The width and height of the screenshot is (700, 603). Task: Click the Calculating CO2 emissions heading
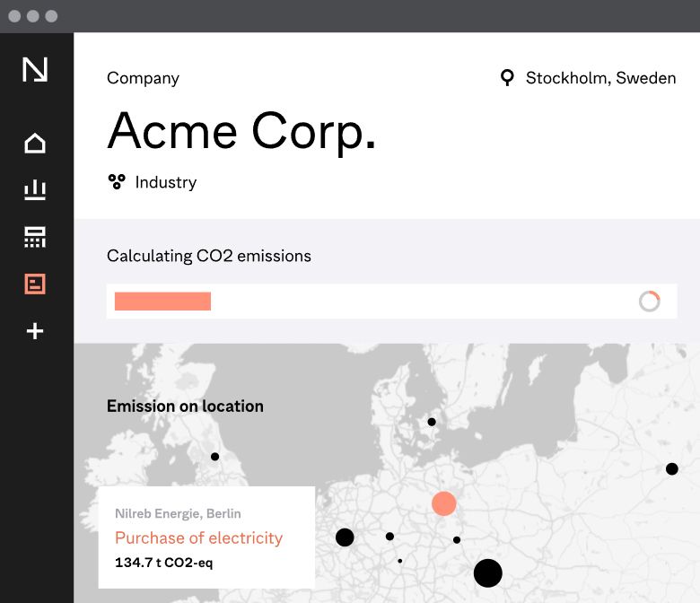coord(209,257)
